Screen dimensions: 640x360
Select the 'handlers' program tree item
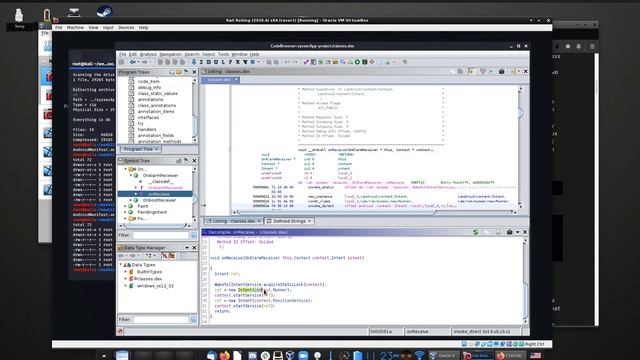point(147,129)
